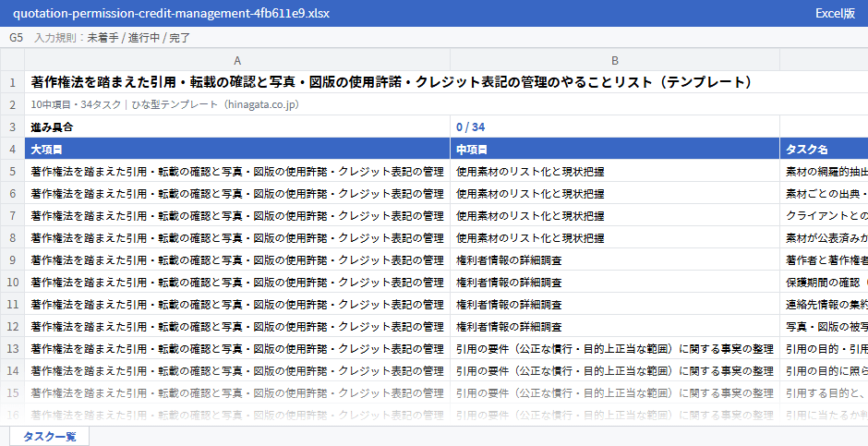
Task: Select the 進み具合 cell
Action: click(x=237, y=127)
